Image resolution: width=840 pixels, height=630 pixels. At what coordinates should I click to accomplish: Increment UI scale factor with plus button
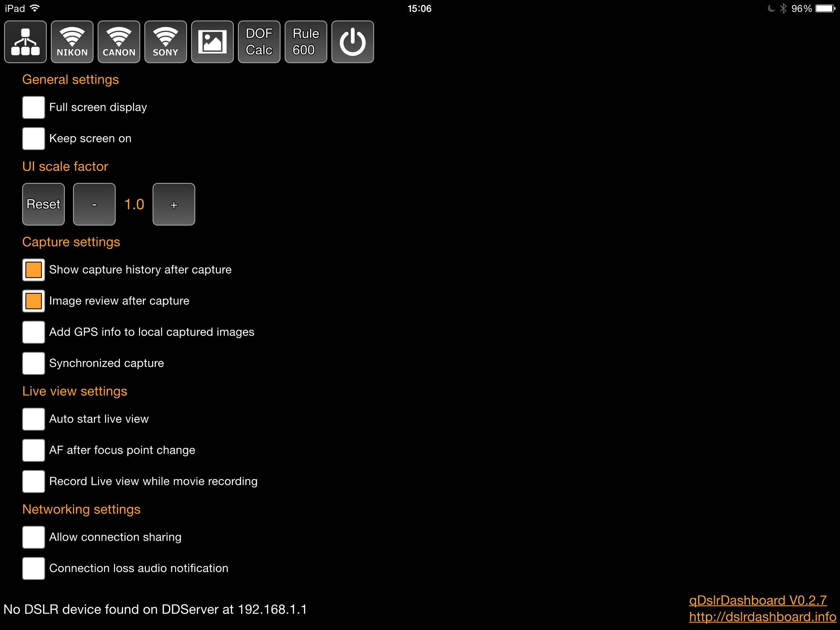173,204
